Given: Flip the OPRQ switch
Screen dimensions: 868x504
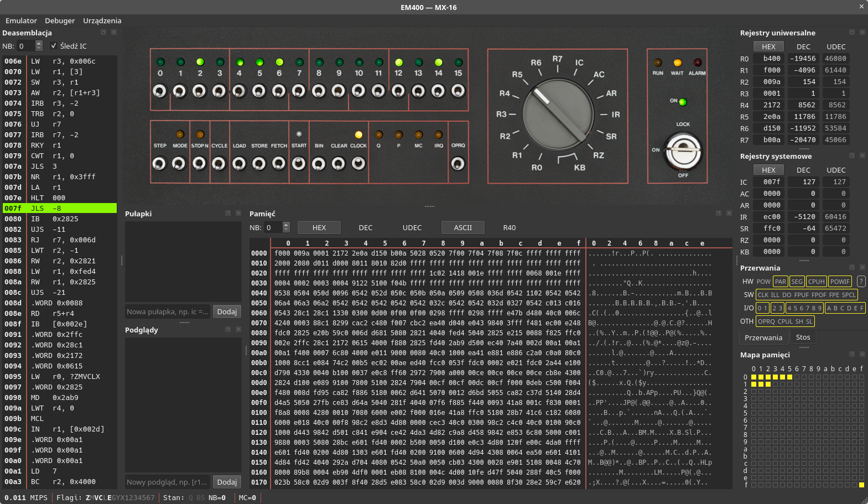Looking at the screenshot, I should pos(458,164).
